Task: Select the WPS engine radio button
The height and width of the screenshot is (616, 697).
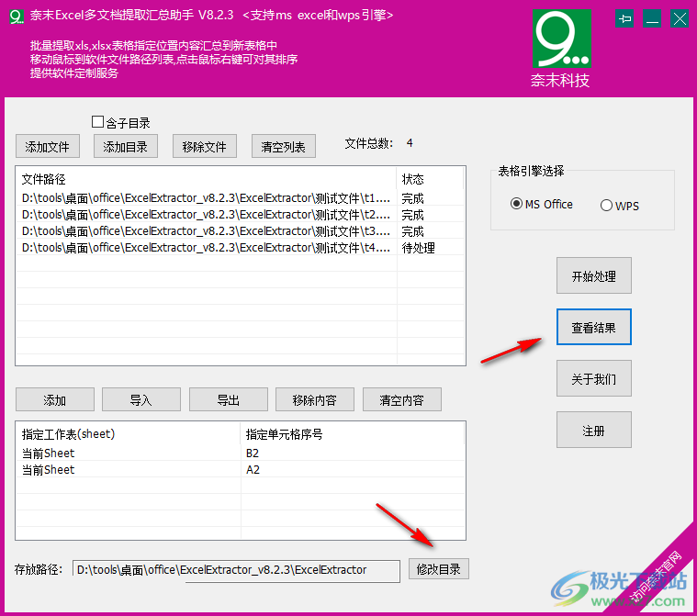Action: pos(606,206)
